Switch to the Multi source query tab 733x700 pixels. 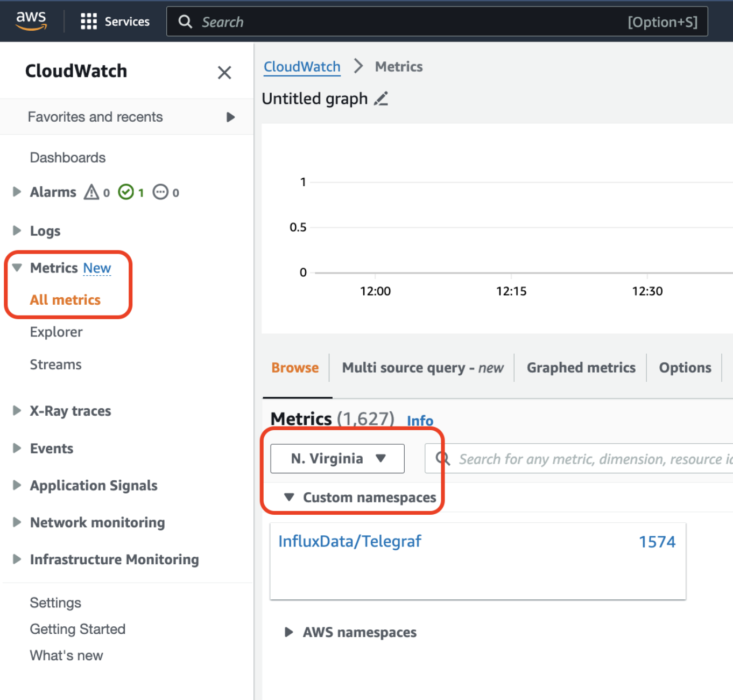[422, 367]
